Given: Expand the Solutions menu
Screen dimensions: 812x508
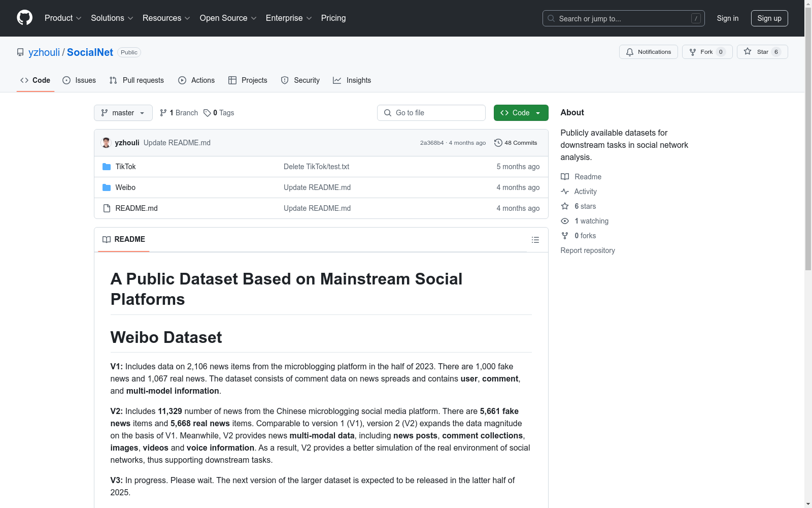Looking at the screenshot, I should click(112, 18).
